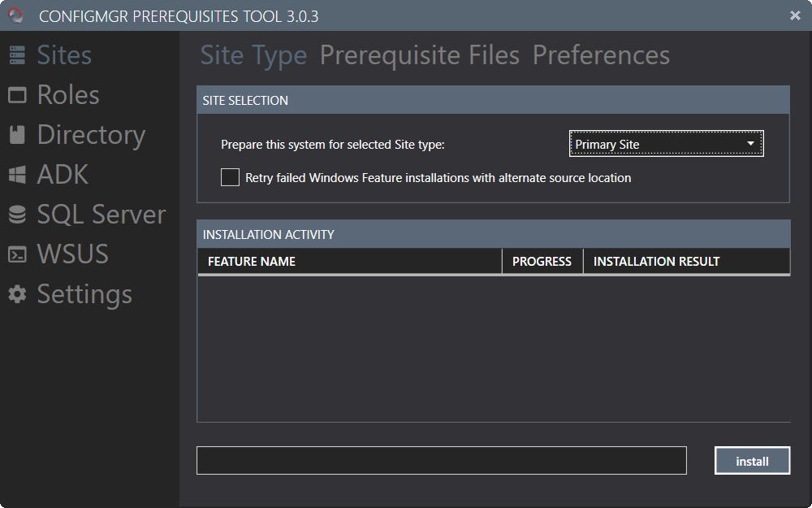Select the Sites icon in the sidebar

18,54
